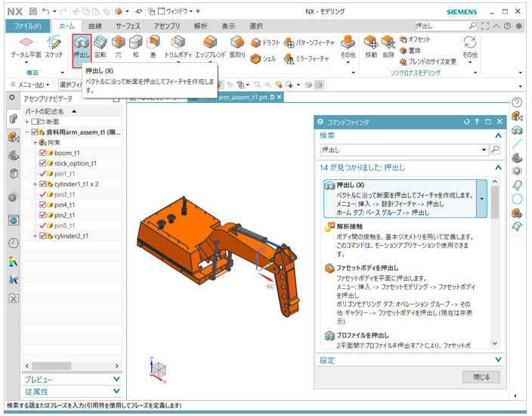
Task: Toggle checkbox for boom_t1
Action: click(x=42, y=153)
